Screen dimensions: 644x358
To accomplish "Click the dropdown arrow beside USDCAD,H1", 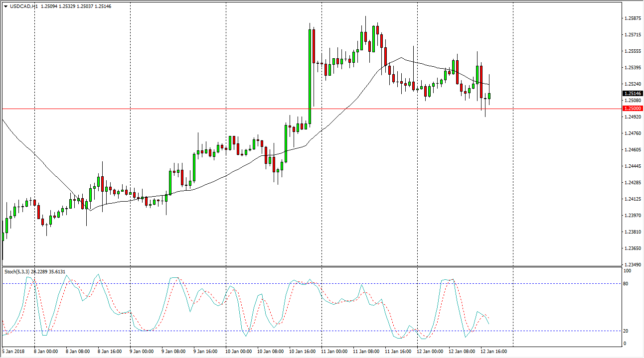I will tap(5, 6).
